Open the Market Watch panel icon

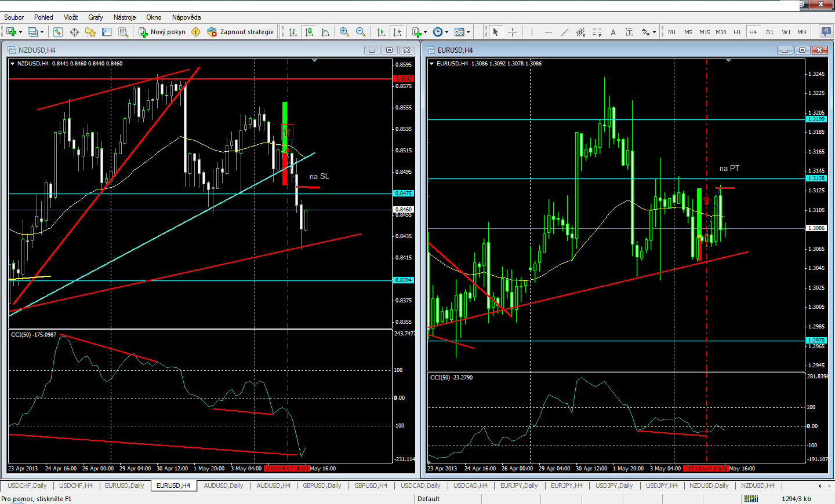(58, 32)
